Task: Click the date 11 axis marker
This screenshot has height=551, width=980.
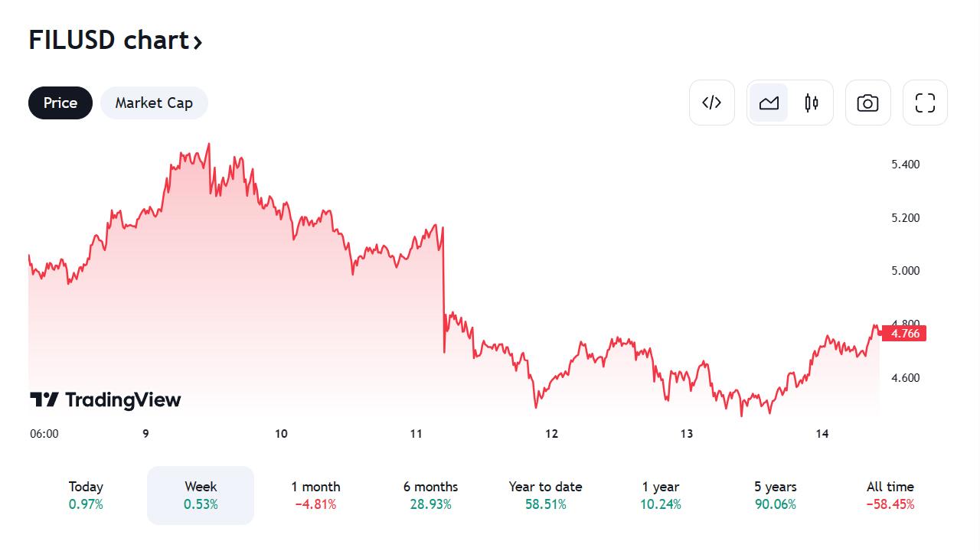Action: point(416,434)
